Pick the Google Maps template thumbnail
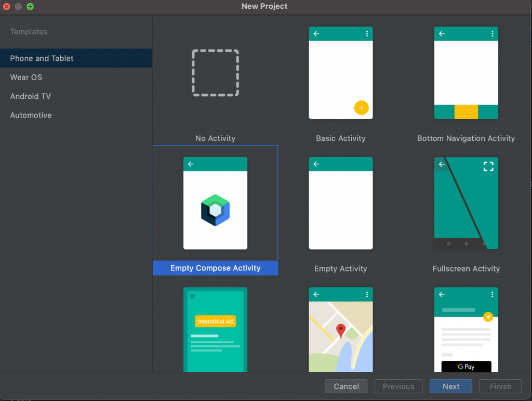Viewport: 532px width, 401px height. tap(341, 329)
